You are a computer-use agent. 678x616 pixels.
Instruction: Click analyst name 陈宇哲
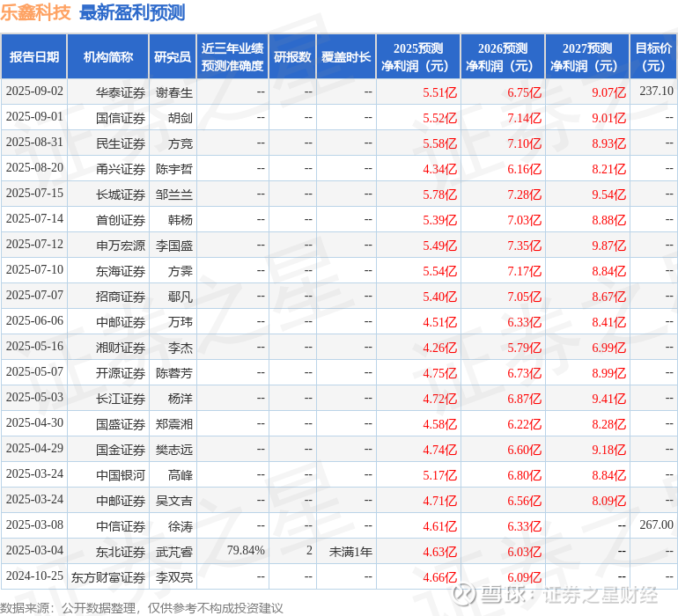coord(173,169)
